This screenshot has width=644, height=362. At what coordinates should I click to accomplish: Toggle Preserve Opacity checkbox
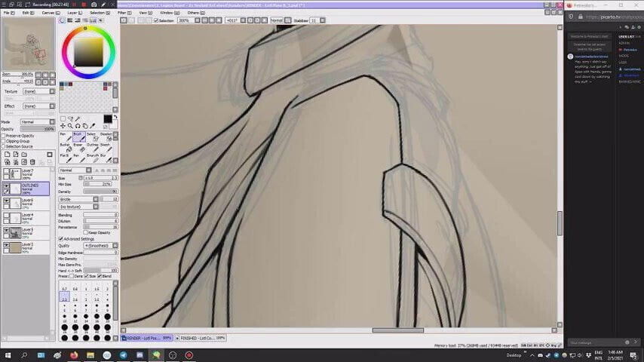pos(3,136)
